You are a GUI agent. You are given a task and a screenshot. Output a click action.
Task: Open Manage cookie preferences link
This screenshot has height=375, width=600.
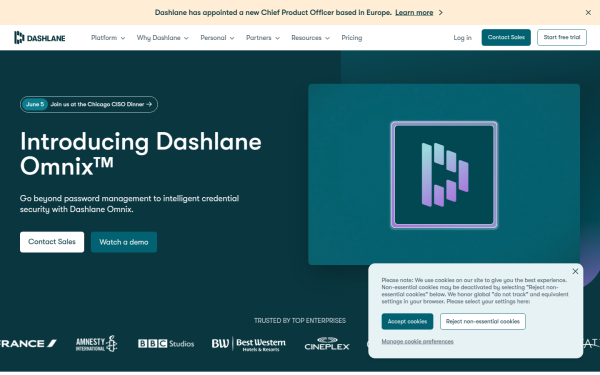(417, 341)
